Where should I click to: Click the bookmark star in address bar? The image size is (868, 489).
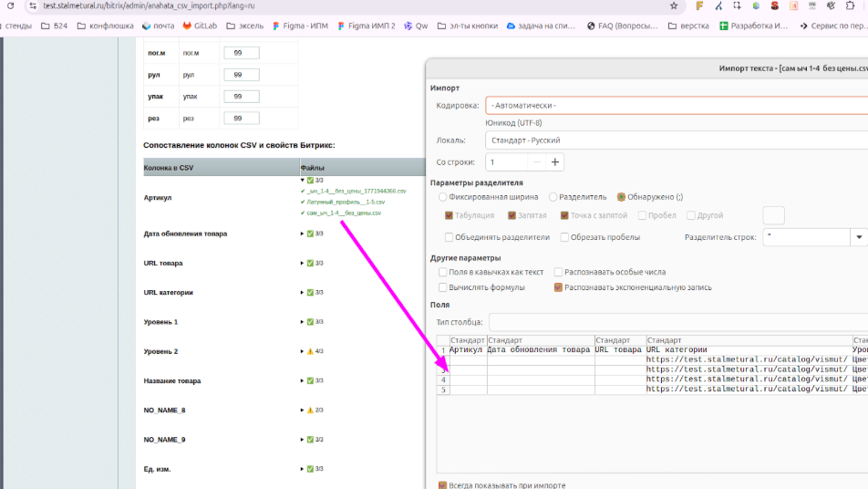tap(674, 5)
